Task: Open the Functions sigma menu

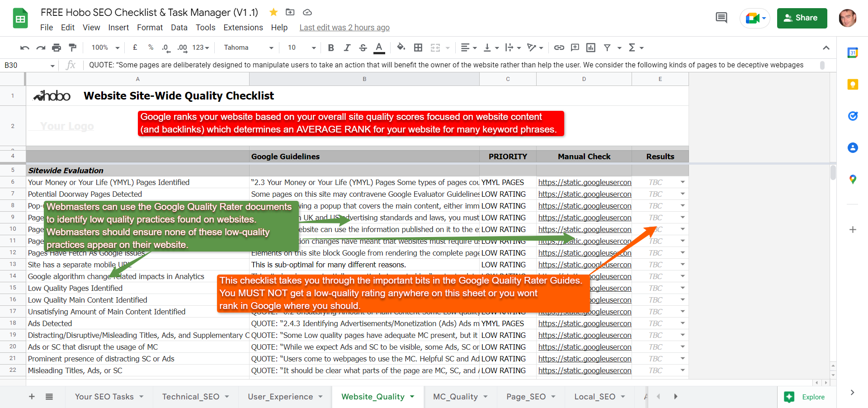Action: click(636, 47)
